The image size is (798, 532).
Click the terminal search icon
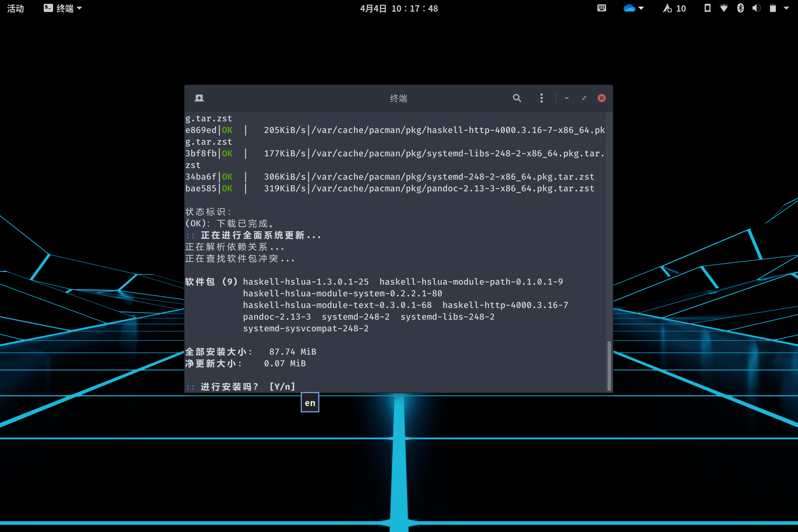pos(517,98)
